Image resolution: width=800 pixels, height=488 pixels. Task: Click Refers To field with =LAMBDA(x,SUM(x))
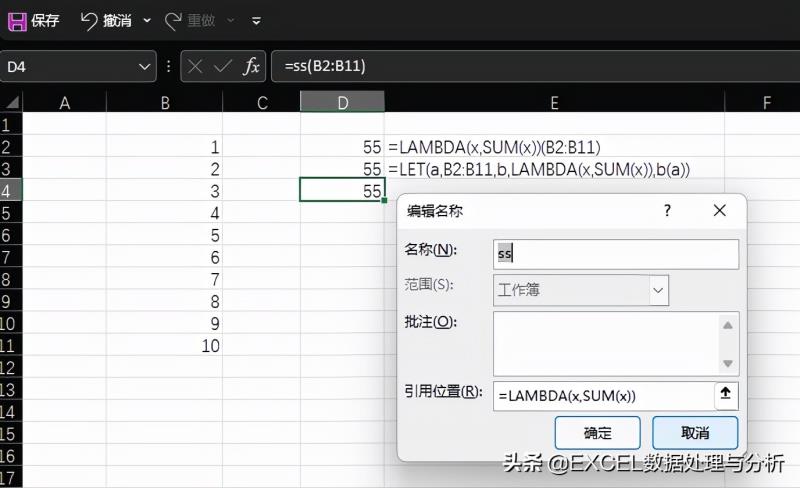[x=604, y=396]
